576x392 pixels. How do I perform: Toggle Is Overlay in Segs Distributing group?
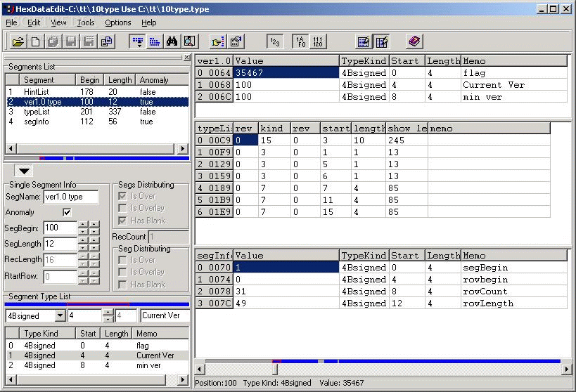click(122, 208)
